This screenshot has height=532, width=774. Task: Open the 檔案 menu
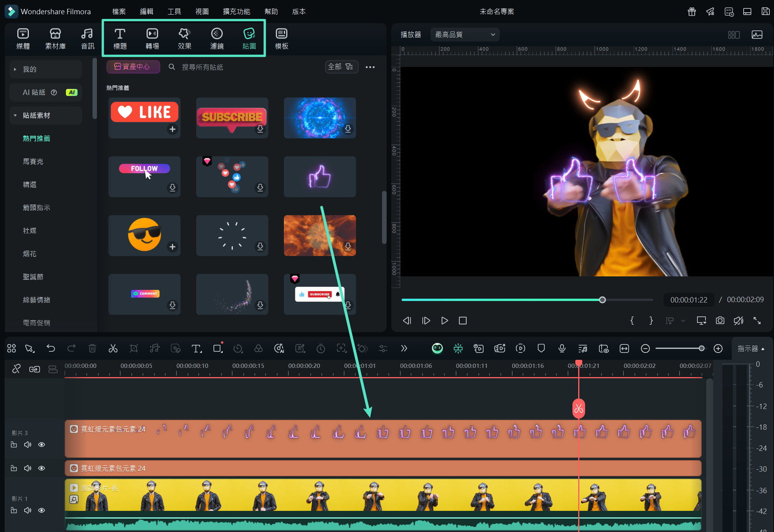(x=119, y=12)
